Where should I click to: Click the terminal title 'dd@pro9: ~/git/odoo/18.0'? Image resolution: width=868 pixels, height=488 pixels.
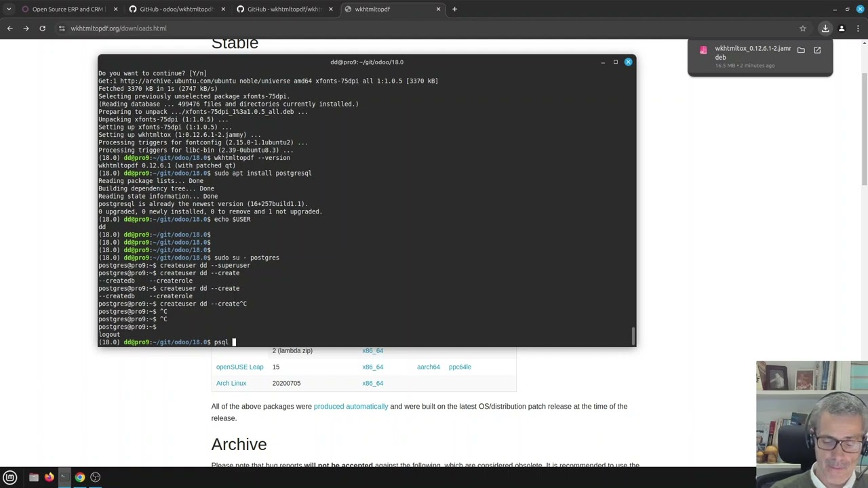tap(367, 62)
